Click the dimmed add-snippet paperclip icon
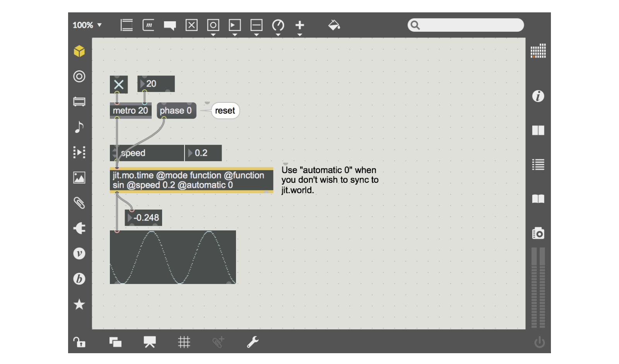 (218, 342)
